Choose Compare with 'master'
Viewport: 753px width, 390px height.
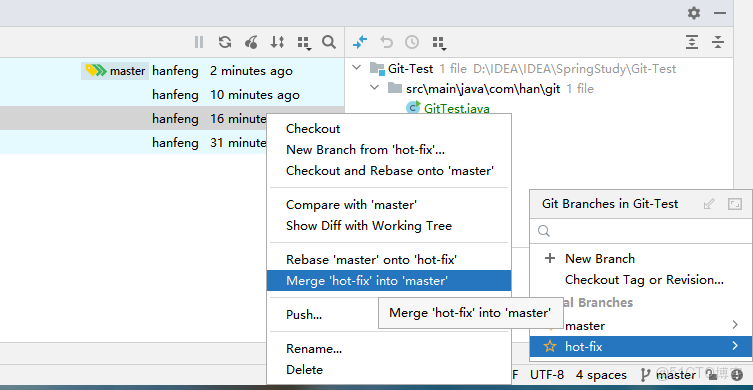[389, 205]
